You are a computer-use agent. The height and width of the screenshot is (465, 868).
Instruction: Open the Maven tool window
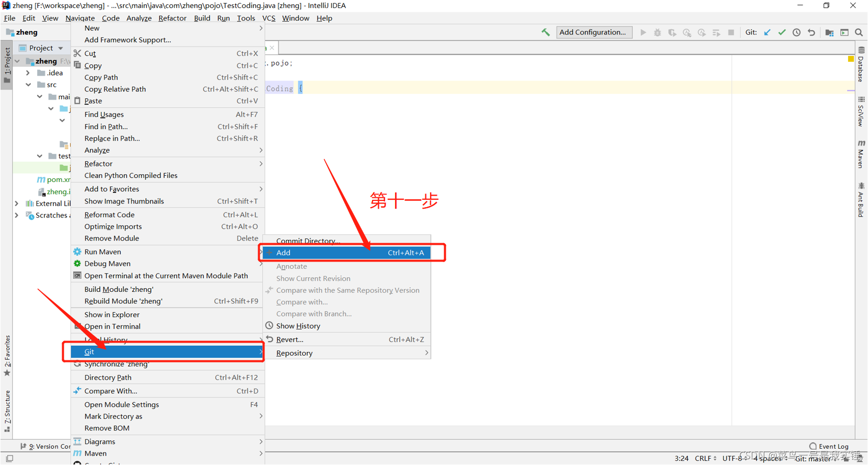point(861,154)
